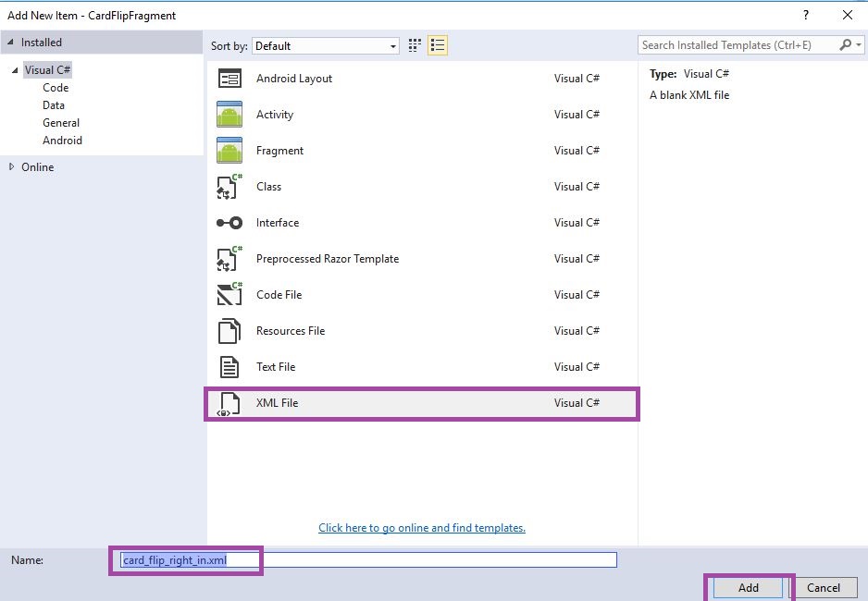Select the 'Preprocessed Razor Template' name

[328, 259]
